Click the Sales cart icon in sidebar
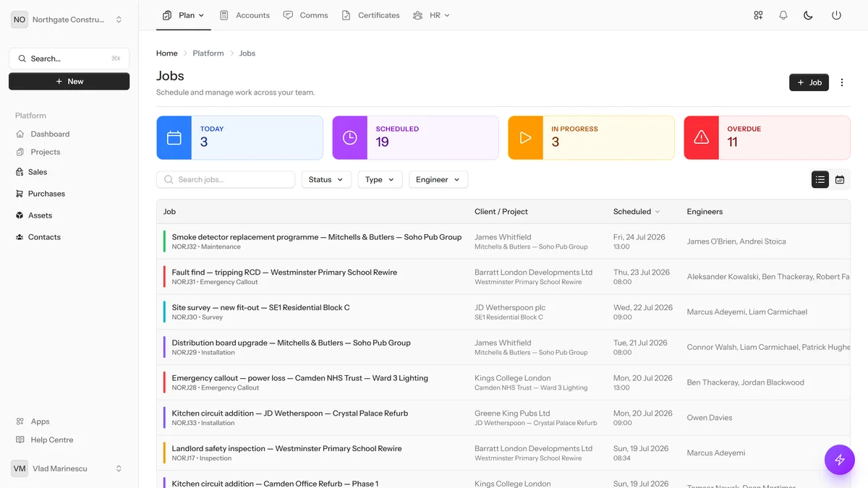The image size is (868, 488). point(20,172)
